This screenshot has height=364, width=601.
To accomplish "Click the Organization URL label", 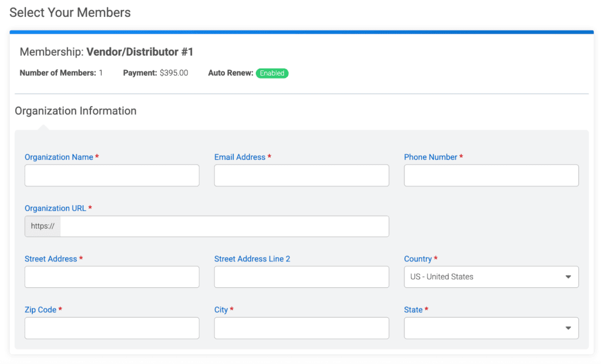I will pyautogui.click(x=55, y=208).
